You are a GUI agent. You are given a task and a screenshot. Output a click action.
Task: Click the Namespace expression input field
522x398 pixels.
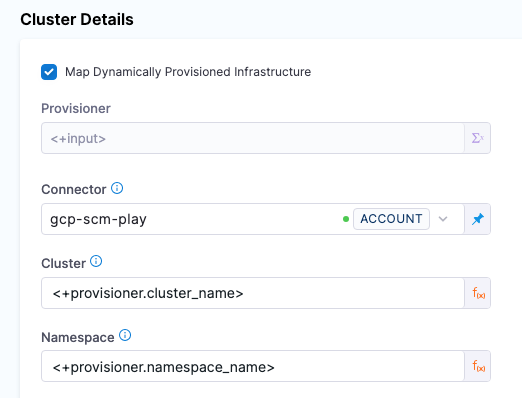tap(253, 366)
